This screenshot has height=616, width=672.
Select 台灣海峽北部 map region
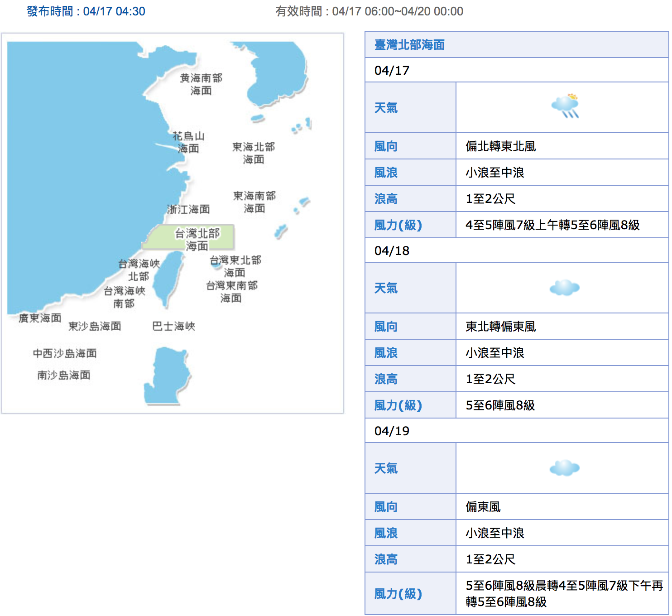pos(139,270)
